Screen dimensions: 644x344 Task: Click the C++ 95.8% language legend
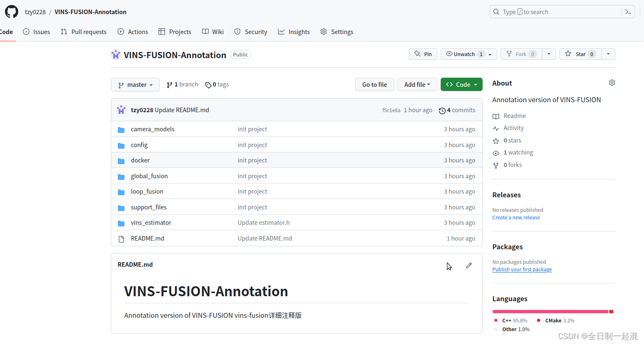click(x=511, y=321)
